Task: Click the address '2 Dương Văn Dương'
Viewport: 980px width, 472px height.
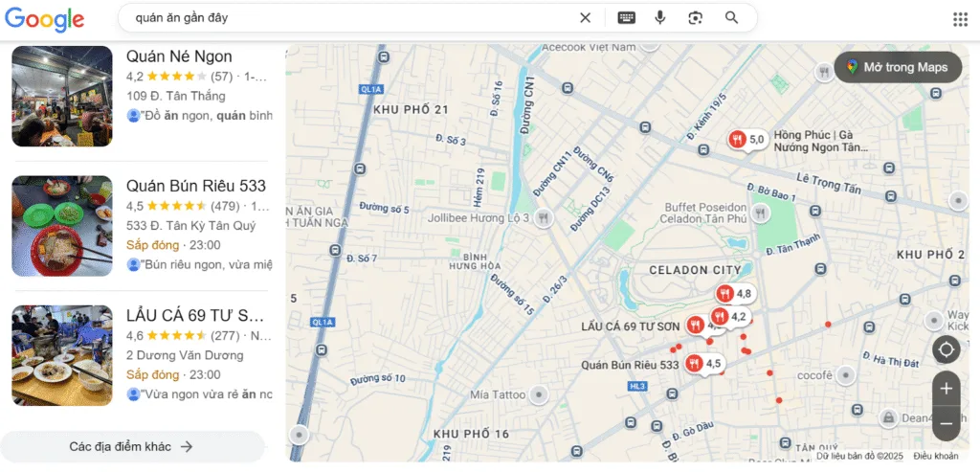Action: click(185, 355)
